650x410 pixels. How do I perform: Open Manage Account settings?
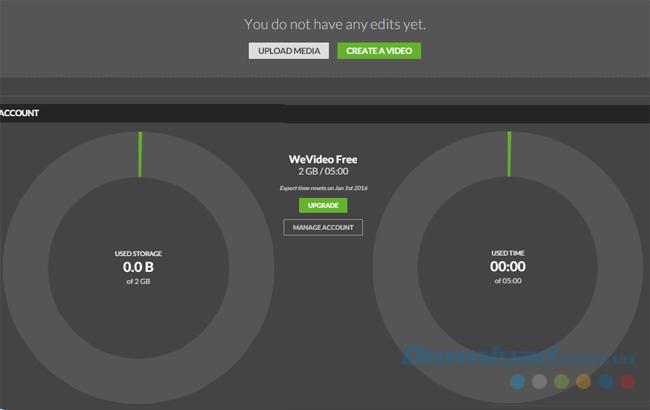click(x=323, y=227)
